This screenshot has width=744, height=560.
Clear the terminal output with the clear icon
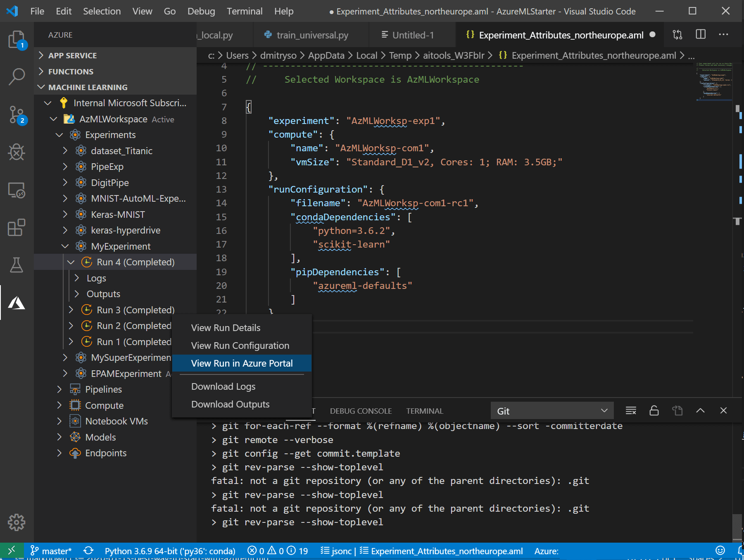click(631, 410)
